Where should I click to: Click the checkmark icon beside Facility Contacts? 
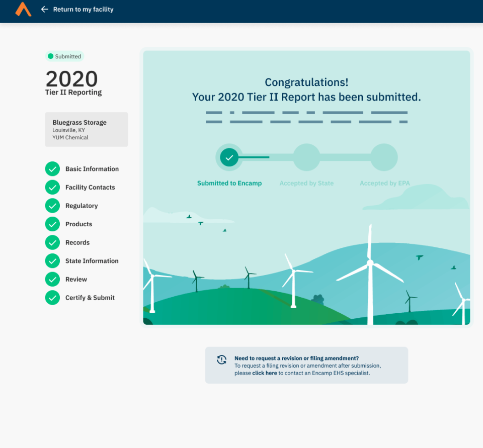click(x=53, y=187)
